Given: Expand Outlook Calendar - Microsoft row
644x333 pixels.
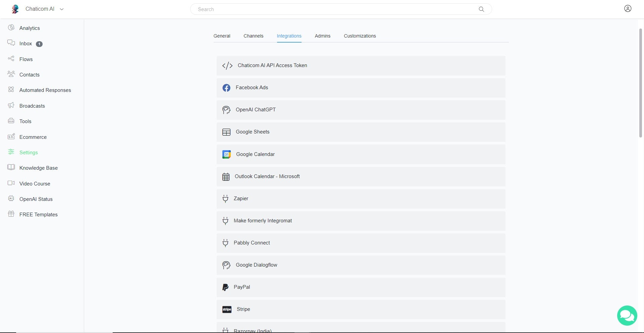Looking at the screenshot, I should [x=361, y=177].
